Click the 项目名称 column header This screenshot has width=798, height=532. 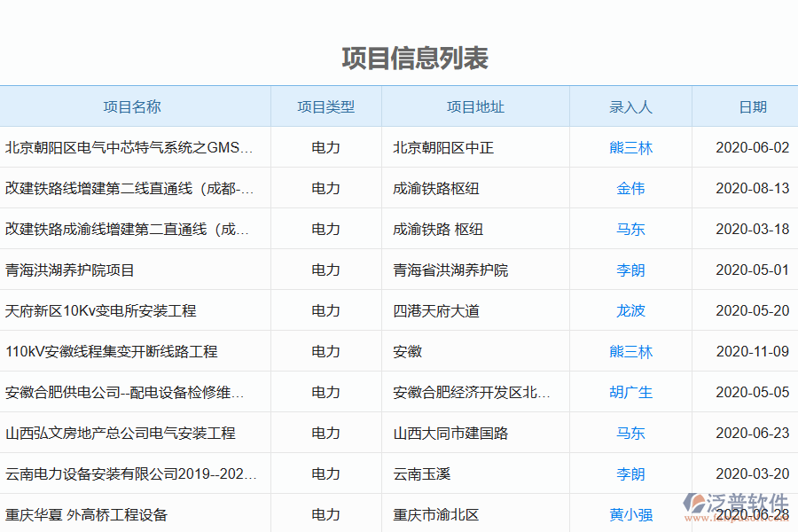[x=135, y=106]
